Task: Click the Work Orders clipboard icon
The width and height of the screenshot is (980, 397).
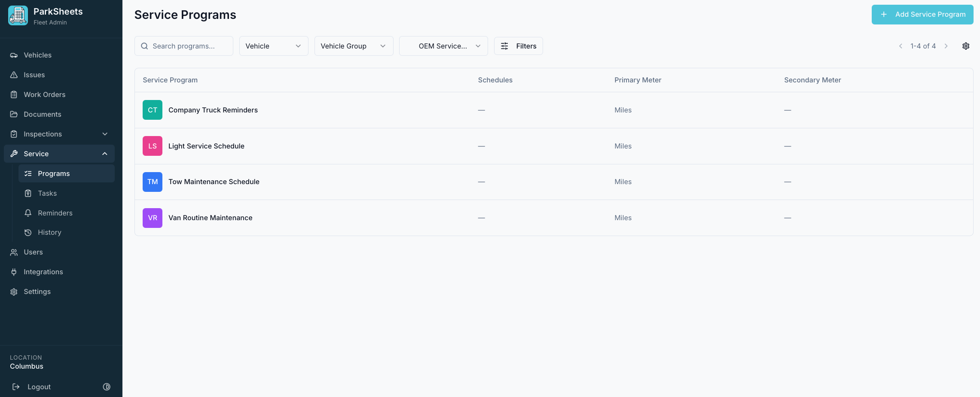Action: coord(13,94)
